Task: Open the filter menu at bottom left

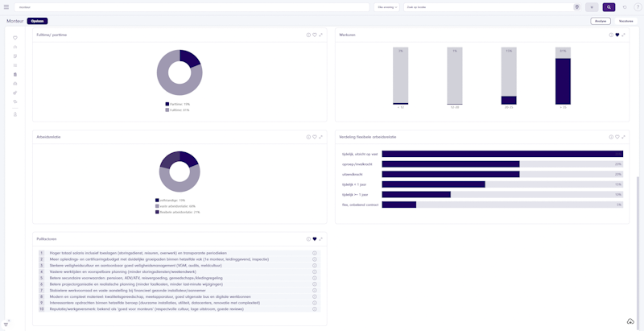Action: pyautogui.click(x=6, y=324)
